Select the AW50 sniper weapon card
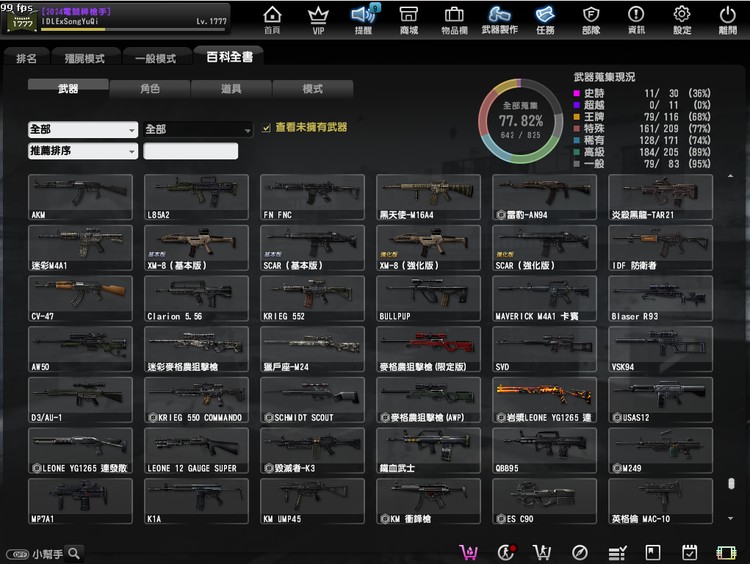750x564 pixels. tap(80, 349)
